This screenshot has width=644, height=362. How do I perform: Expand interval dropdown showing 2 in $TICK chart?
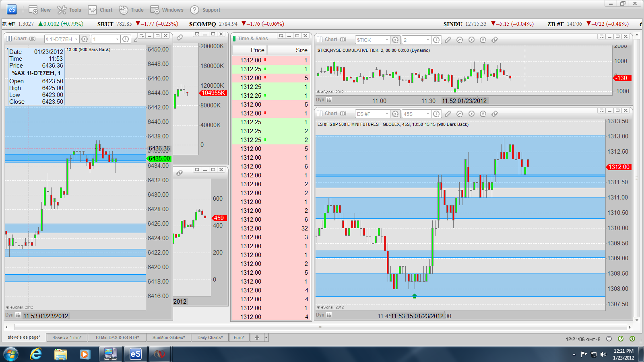(428, 40)
